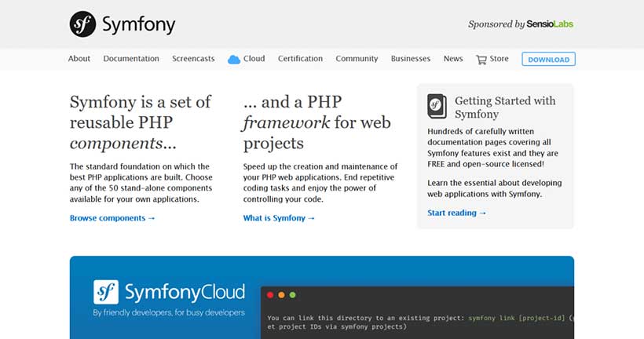This screenshot has height=339, width=644.
Task: Click the Getting Started book icon
Action: tap(437, 106)
